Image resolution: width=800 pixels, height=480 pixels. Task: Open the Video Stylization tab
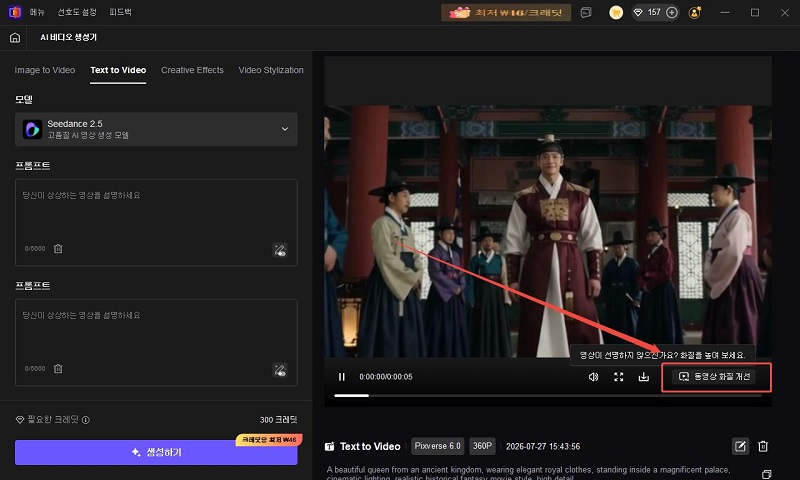click(271, 70)
